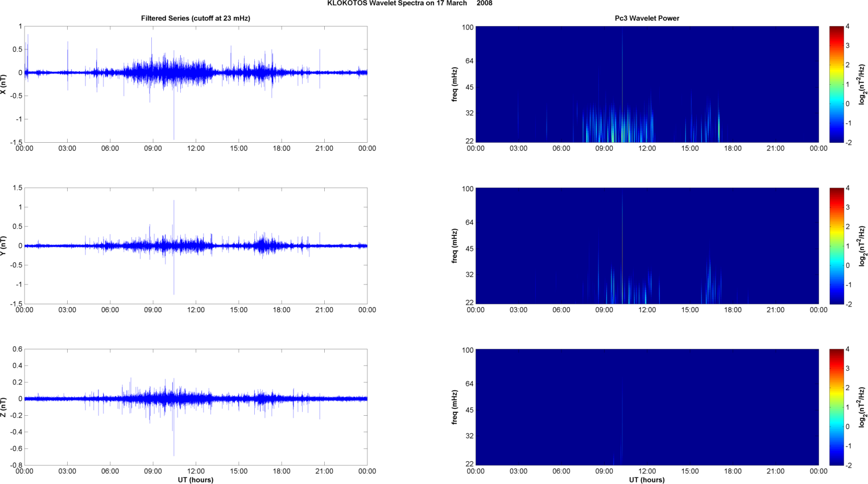The image size is (868, 484).
Task: Click the "0.6" tick on the Z axis
Action: tap(17, 349)
